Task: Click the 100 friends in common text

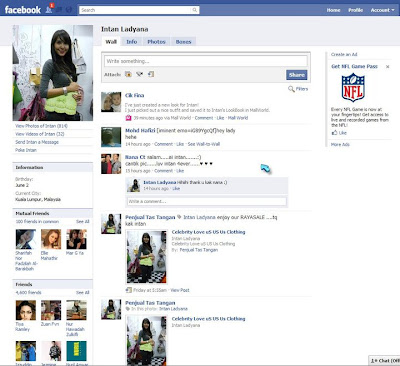Action: click(x=37, y=221)
